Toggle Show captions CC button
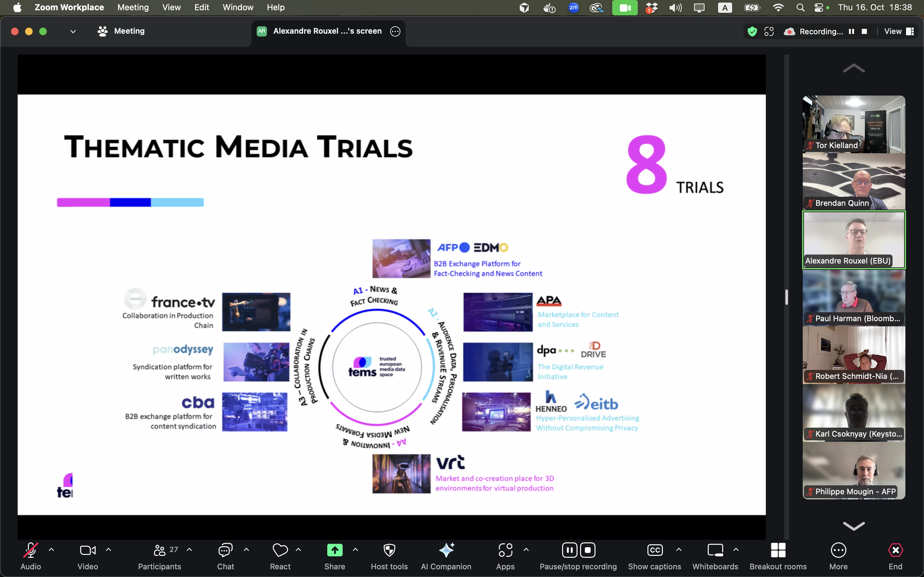 [x=654, y=550]
